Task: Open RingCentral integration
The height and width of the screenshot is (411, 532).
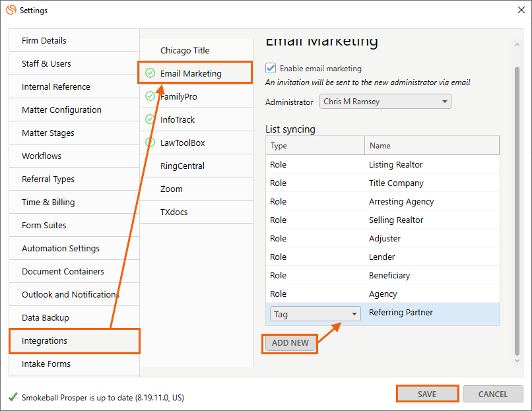Action: click(x=197, y=166)
